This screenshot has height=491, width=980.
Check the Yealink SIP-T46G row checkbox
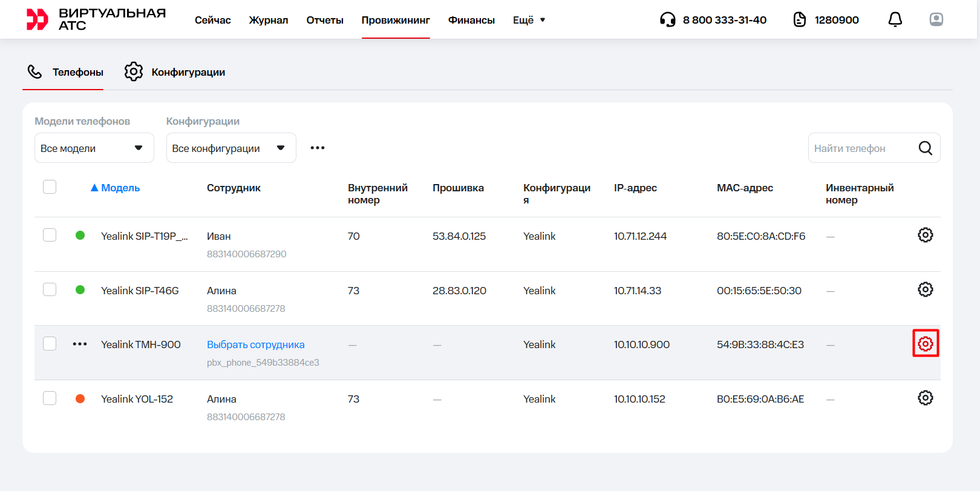point(50,289)
